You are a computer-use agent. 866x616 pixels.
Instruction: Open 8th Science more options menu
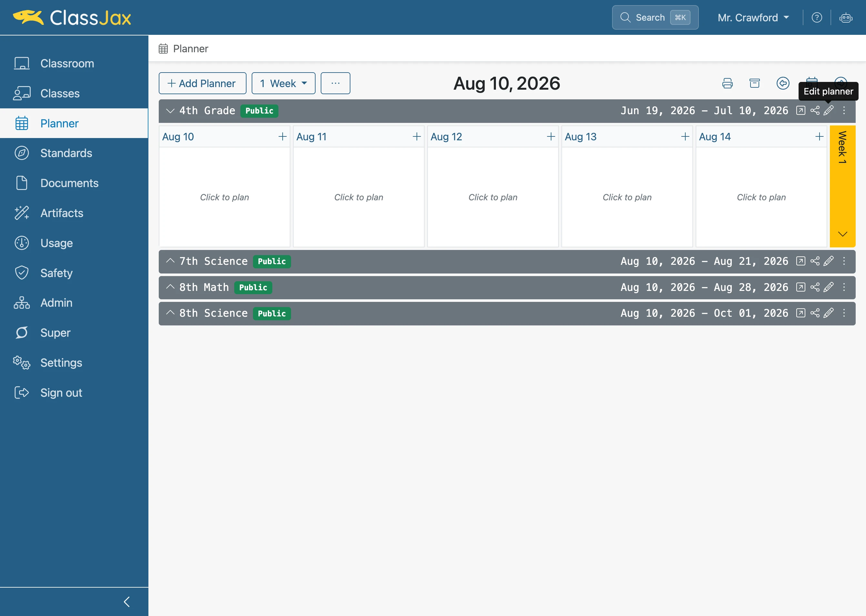(x=844, y=313)
